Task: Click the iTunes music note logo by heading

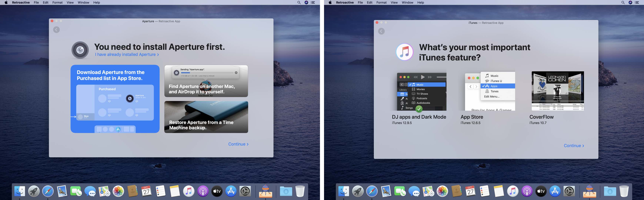Action: 405,52
